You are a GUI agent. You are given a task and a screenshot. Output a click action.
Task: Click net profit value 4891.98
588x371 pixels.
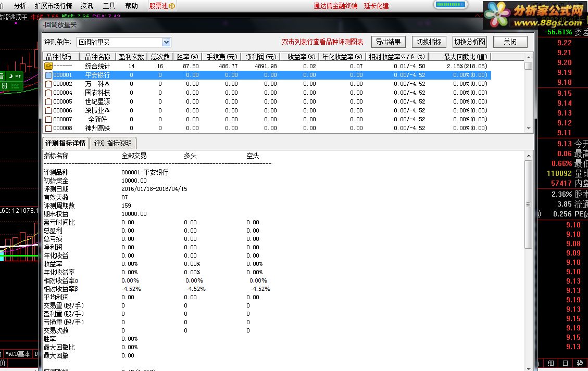[266, 66]
